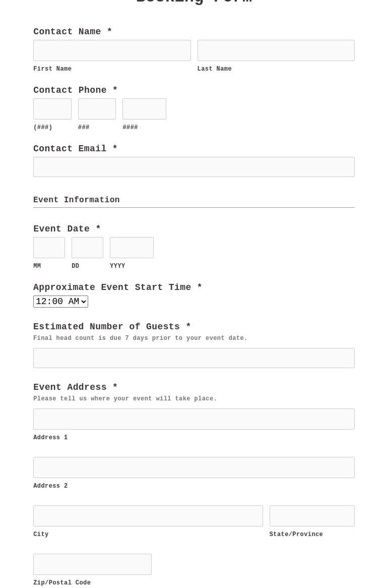388x588 pixels.
Task: Click the Estimated Number of Guests field
Action: [x=194, y=358]
